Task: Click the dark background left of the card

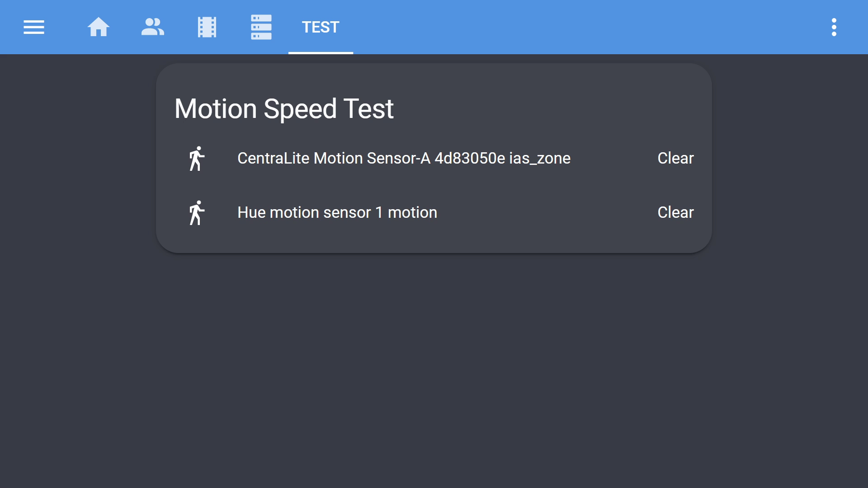Action: point(77,181)
